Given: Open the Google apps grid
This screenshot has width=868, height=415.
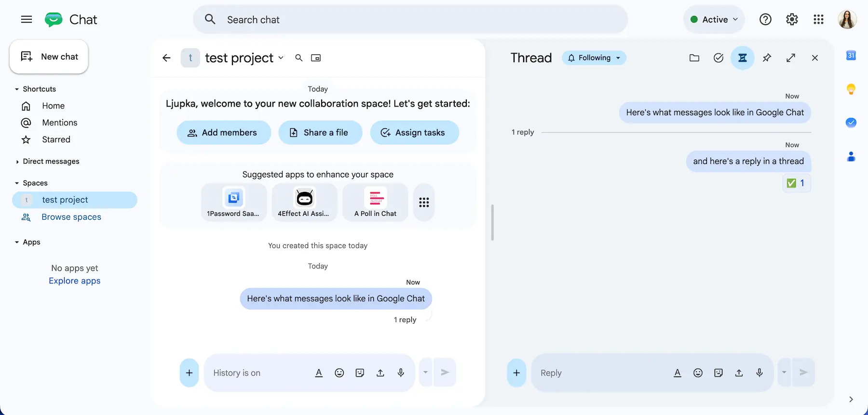Looking at the screenshot, I should coord(818,19).
